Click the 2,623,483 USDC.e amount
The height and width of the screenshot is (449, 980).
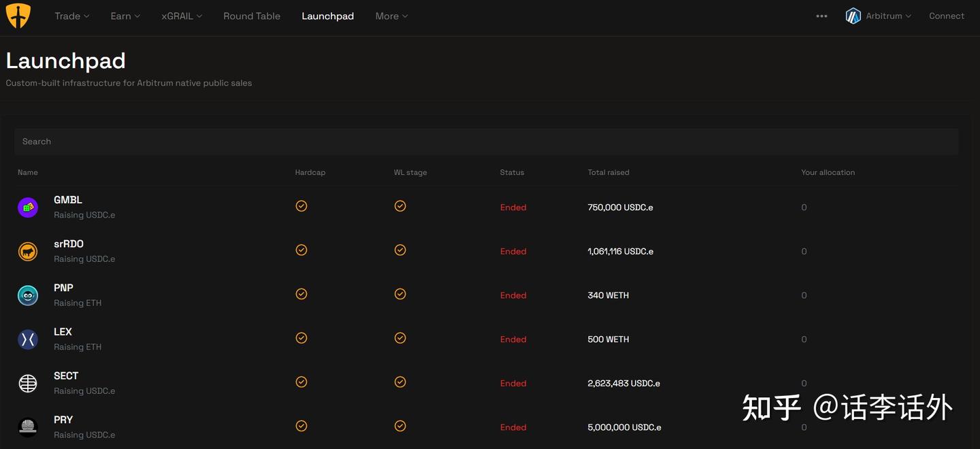(x=624, y=384)
